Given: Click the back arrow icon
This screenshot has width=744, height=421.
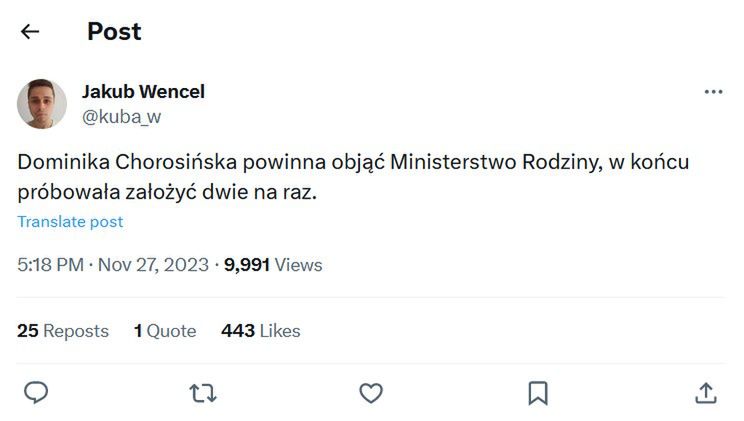Looking at the screenshot, I should point(30,32).
